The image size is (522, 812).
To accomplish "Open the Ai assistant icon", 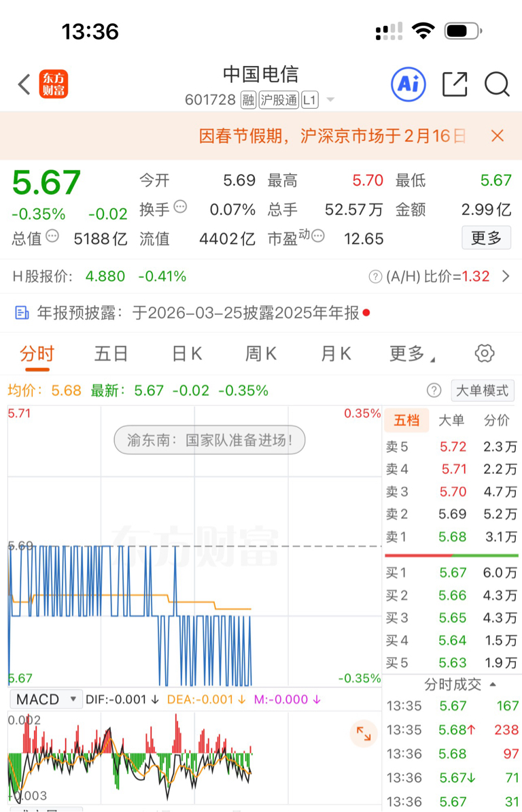I will click(x=408, y=84).
